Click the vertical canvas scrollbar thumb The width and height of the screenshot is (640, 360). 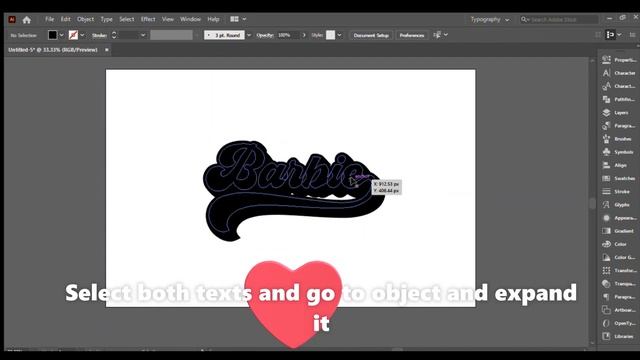click(592, 203)
